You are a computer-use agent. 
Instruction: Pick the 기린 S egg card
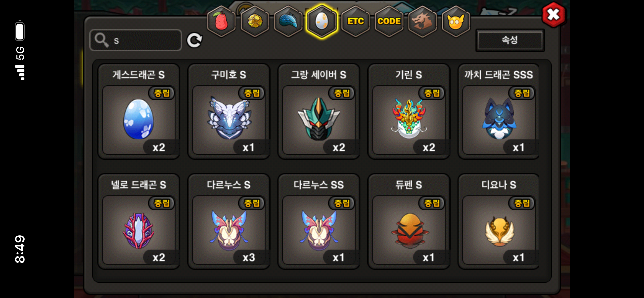409,112
